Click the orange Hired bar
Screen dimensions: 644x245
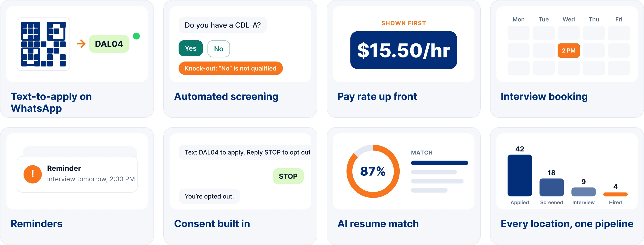[615, 194]
